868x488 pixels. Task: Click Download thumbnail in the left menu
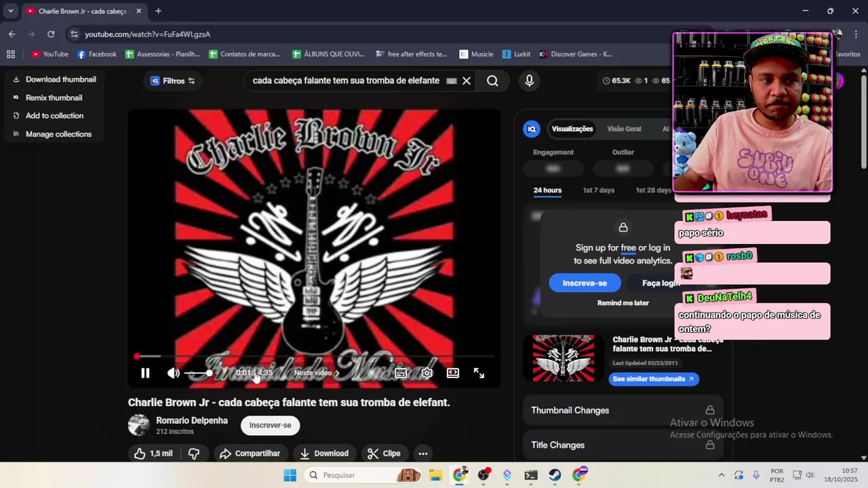[54, 79]
